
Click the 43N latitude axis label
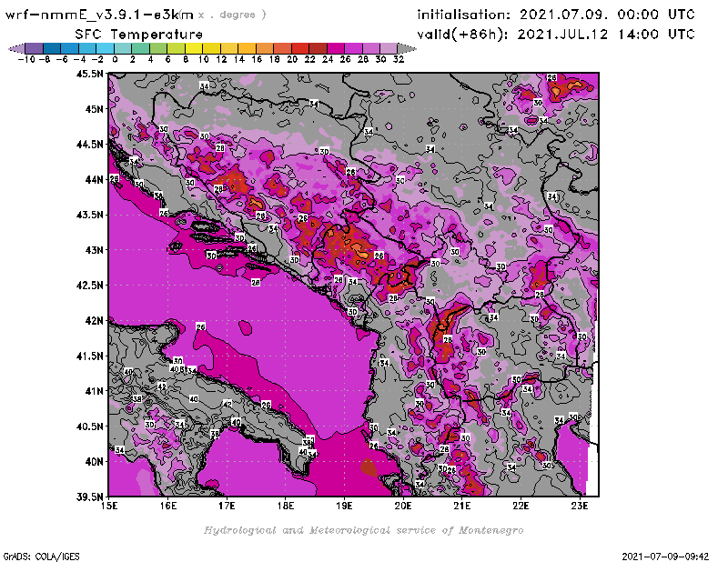[x=95, y=250]
